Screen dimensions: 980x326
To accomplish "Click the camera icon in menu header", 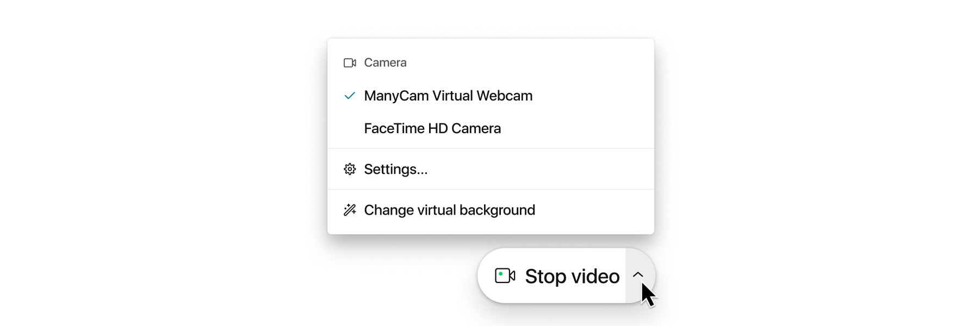I will pos(350,63).
